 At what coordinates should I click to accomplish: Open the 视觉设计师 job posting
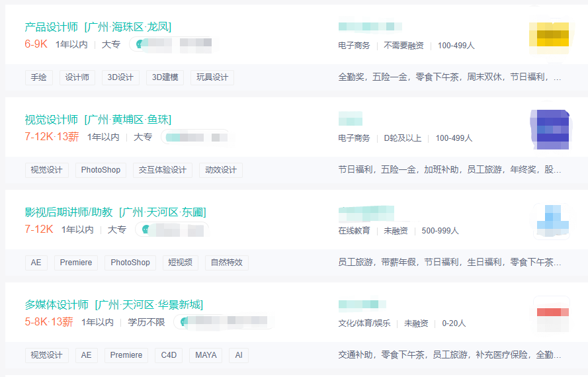52,120
